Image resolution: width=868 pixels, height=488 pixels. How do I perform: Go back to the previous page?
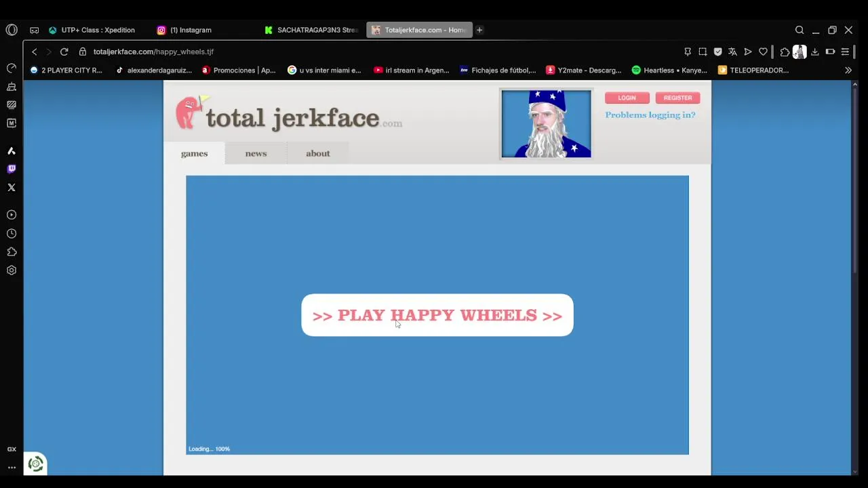point(35,52)
